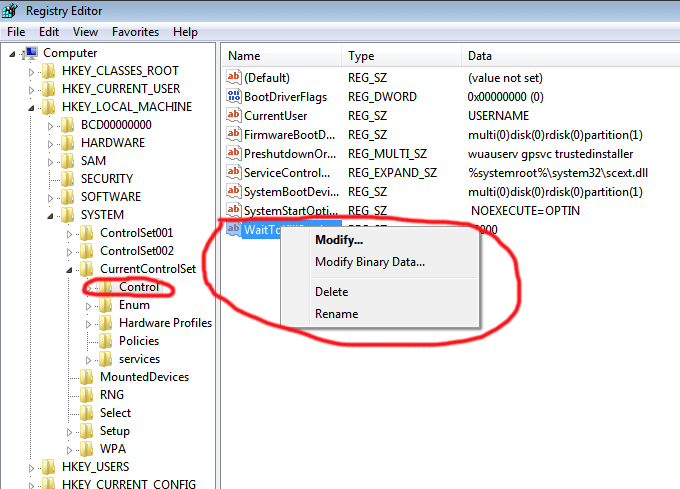This screenshot has width=680, height=489.
Task: Click the Registry Editor title bar icon
Action: [x=11, y=11]
